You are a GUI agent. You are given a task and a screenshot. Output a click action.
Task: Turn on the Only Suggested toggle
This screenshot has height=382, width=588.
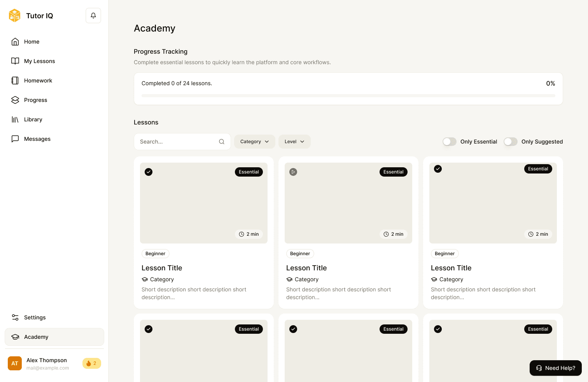pyautogui.click(x=511, y=142)
